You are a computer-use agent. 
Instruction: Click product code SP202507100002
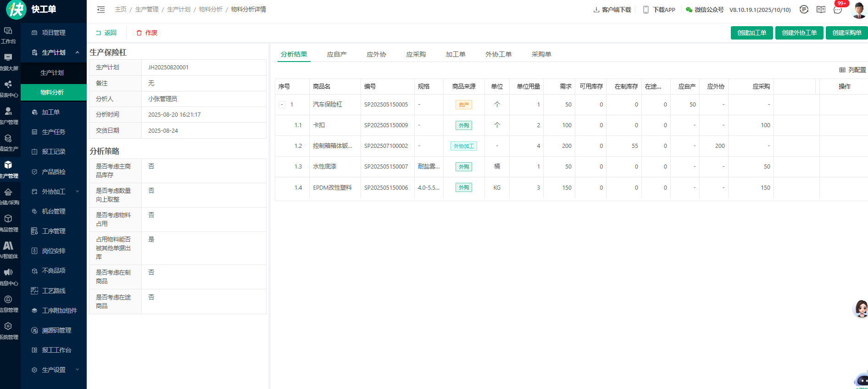[x=386, y=146]
